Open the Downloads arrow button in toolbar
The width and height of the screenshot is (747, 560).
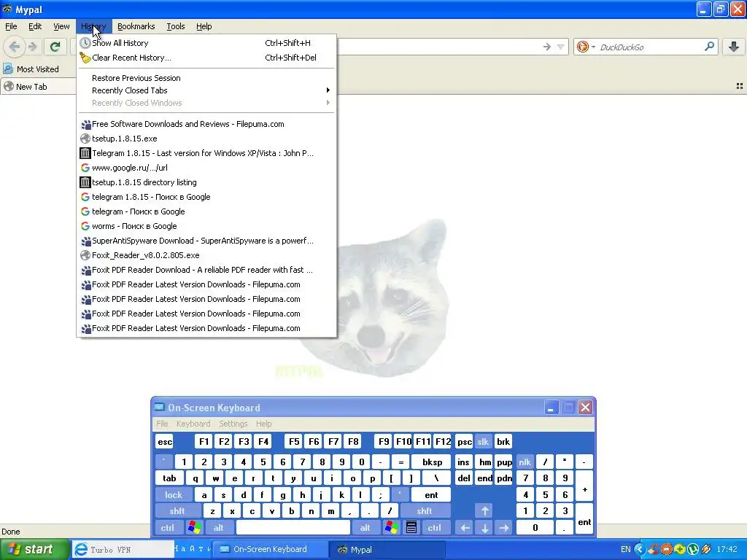734,47
